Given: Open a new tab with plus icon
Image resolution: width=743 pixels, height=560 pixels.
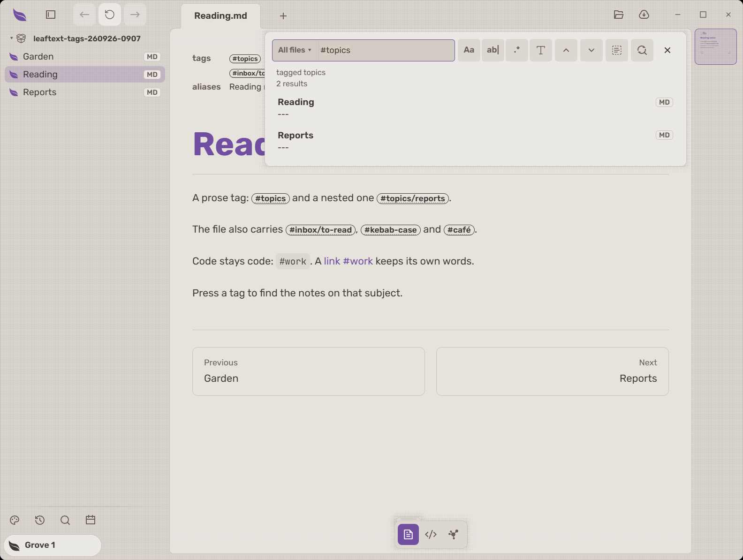Looking at the screenshot, I should click(x=283, y=16).
